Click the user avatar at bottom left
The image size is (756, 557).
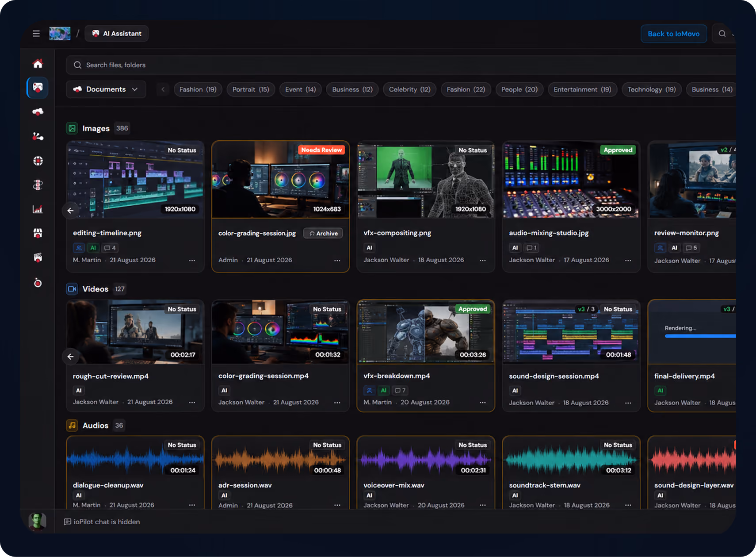pyautogui.click(x=38, y=521)
